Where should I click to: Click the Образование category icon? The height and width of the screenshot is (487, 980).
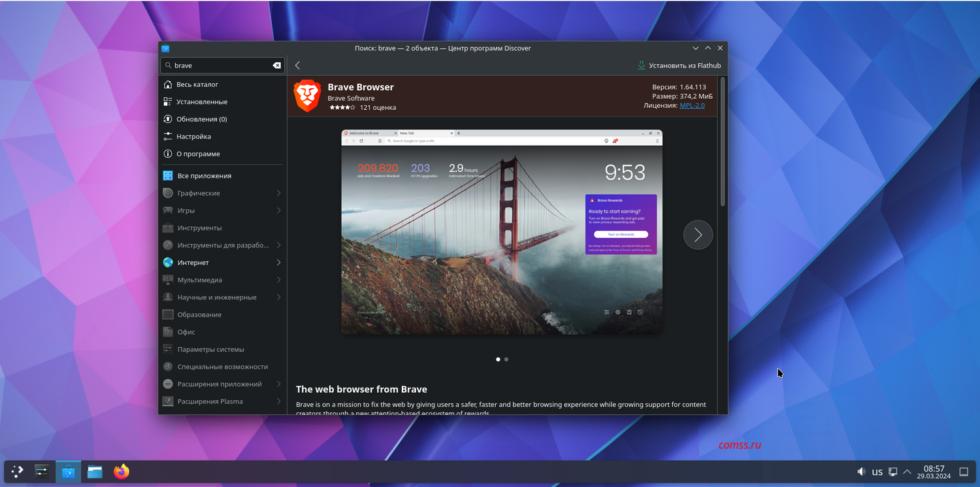point(168,314)
